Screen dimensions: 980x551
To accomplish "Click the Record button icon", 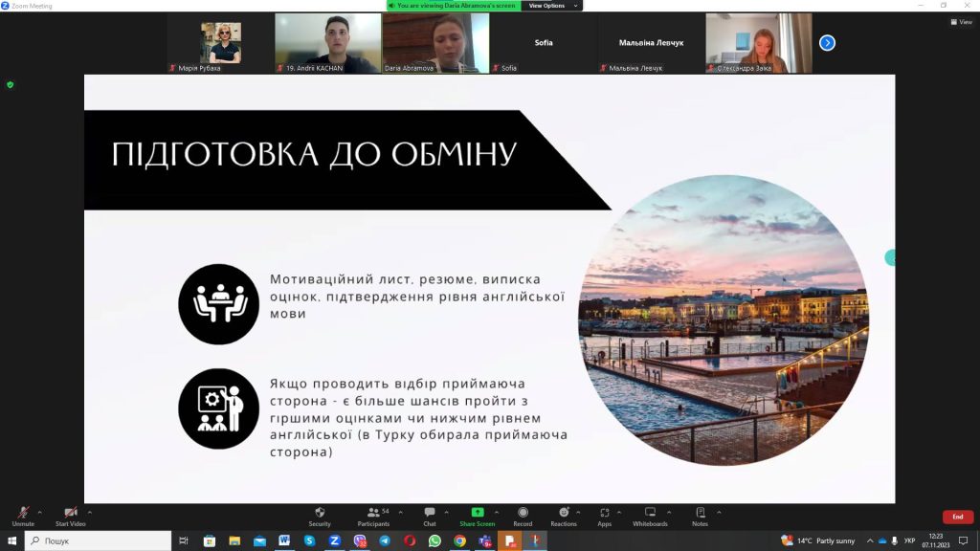I will click(523, 513).
